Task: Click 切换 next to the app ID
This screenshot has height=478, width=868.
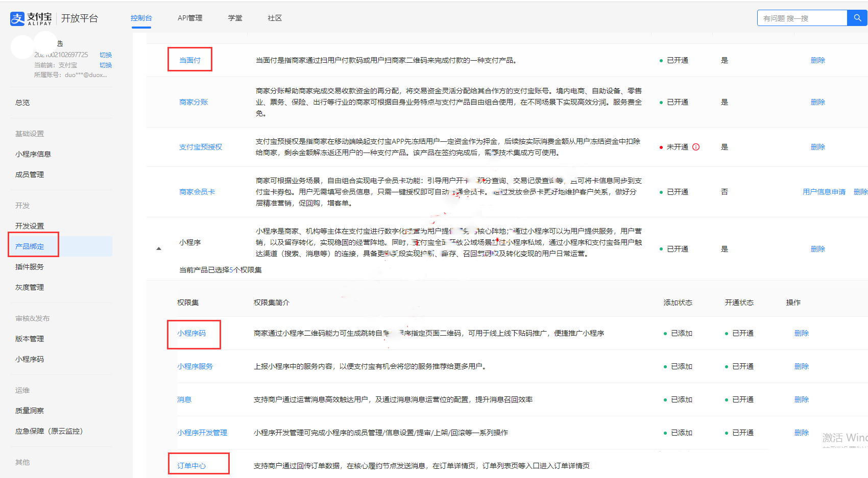Action: [x=106, y=55]
